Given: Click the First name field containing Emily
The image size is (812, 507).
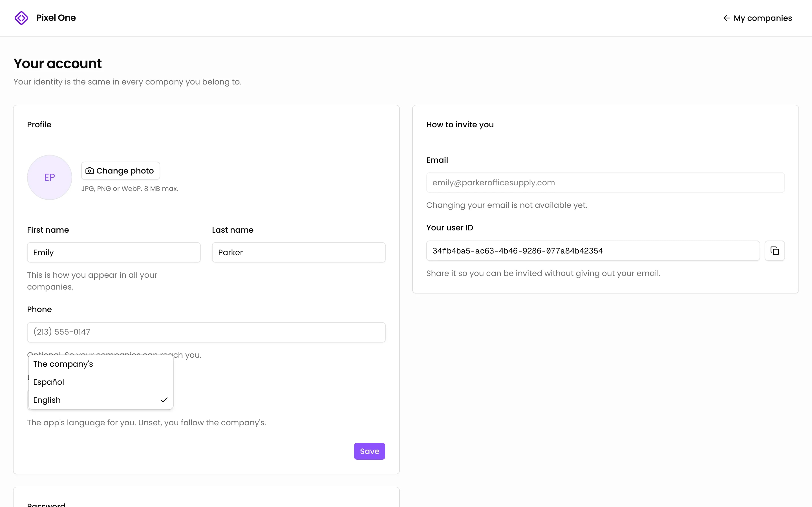Looking at the screenshot, I should tap(114, 252).
